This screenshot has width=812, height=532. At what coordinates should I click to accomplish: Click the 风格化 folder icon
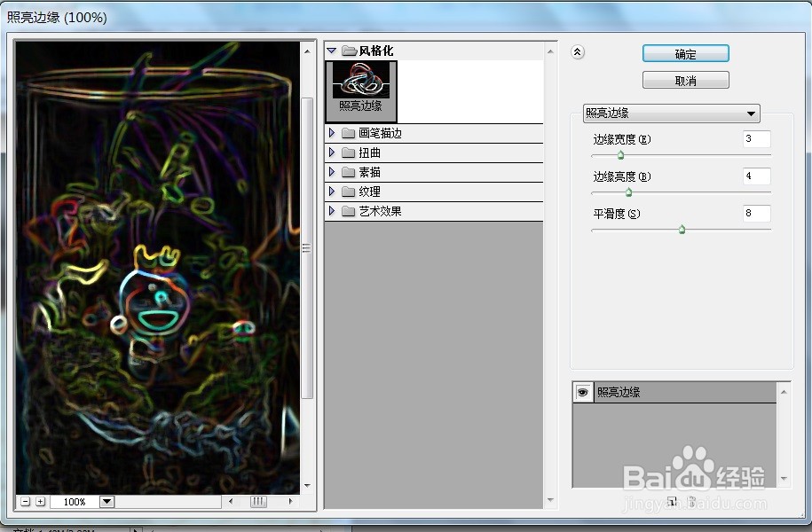(x=350, y=51)
